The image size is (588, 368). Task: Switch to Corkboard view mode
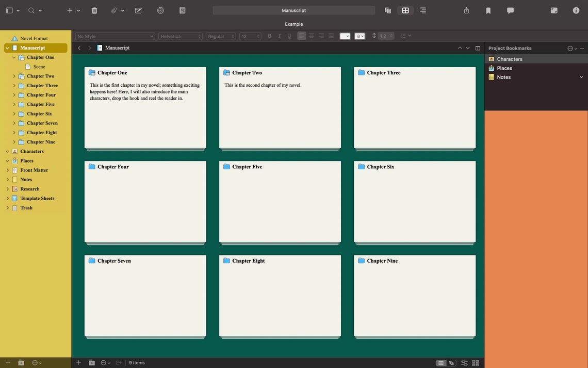(405, 10)
